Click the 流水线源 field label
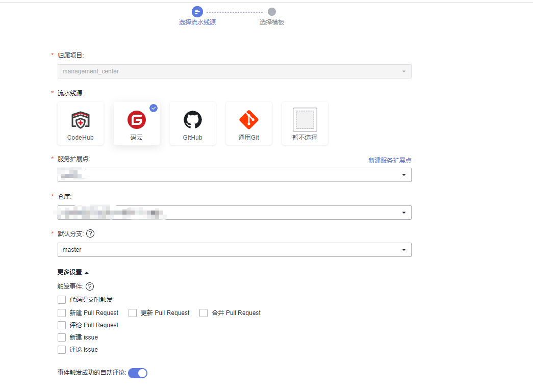The width and height of the screenshot is (533, 392). (71, 93)
